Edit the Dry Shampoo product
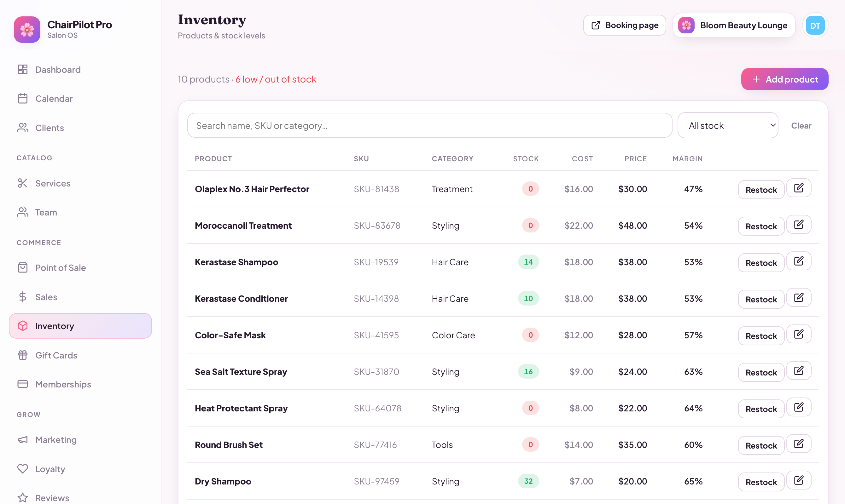The height and width of the screenshot is (504, 845). click(799, 480)
